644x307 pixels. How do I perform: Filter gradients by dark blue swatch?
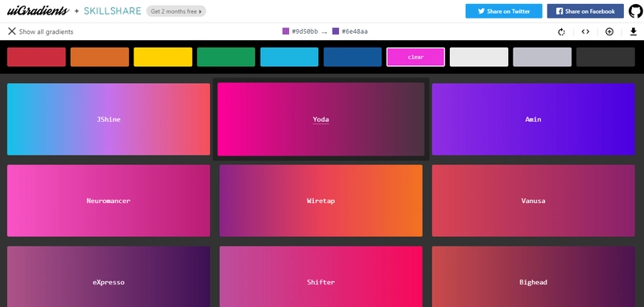pos(353,56)
